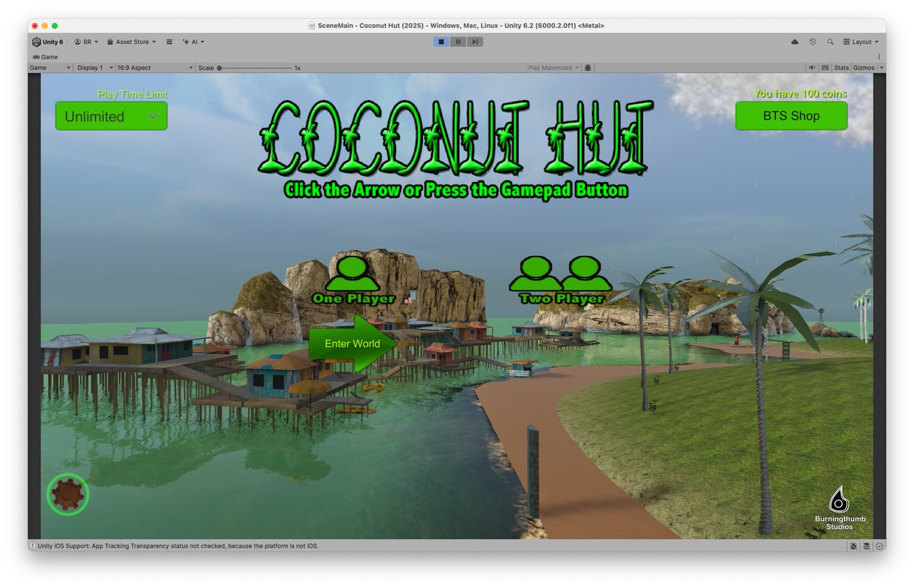
Task: Open the BR account dropdown
Action: (x=86, y=42)
